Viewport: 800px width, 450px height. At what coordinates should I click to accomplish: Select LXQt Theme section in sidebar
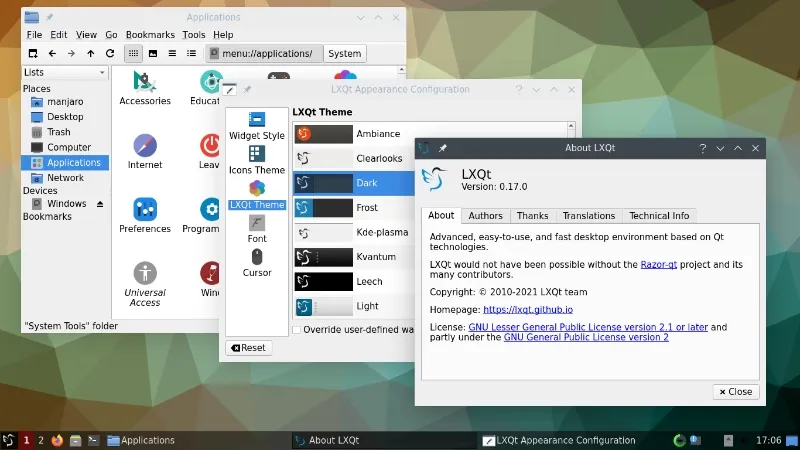pyautogui.click(x=257, y=195)
